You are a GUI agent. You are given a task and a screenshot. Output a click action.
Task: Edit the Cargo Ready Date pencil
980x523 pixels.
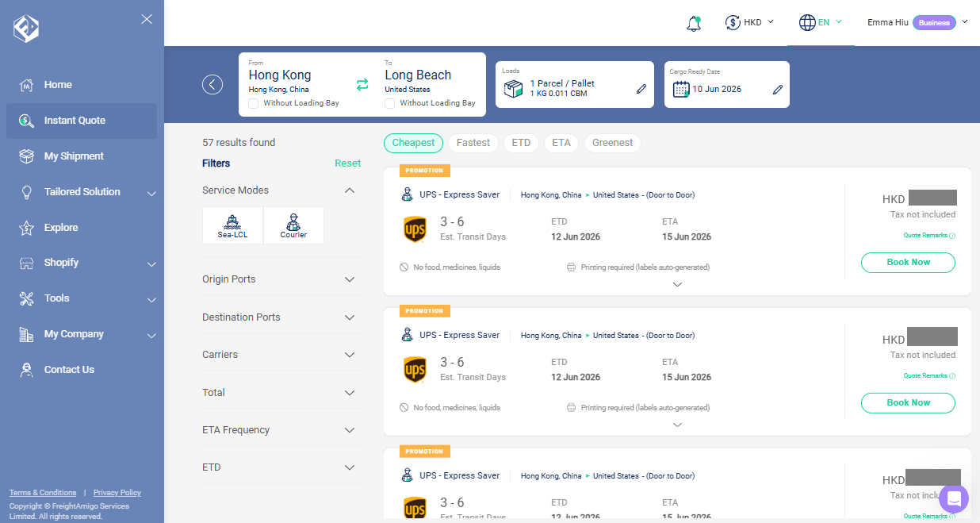(x=778, y=90)
